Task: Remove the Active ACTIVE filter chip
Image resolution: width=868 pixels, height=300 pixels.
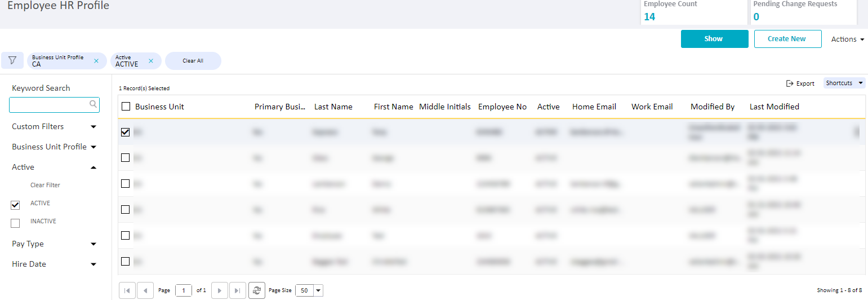Action: coord(151,61)
